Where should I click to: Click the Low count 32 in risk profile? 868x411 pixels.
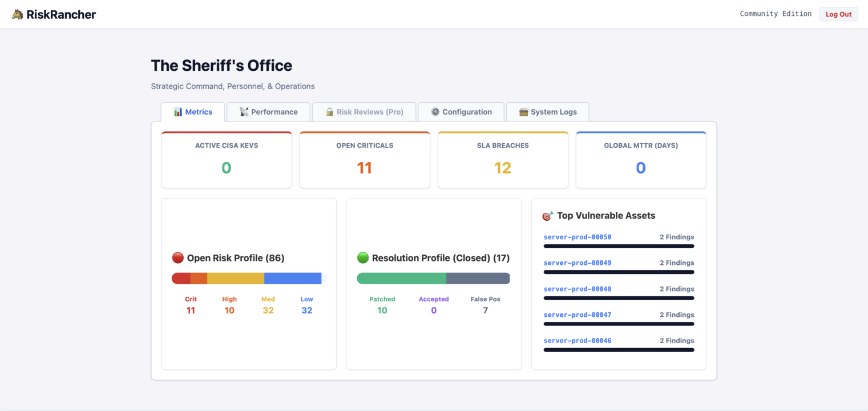click(307, 311)
